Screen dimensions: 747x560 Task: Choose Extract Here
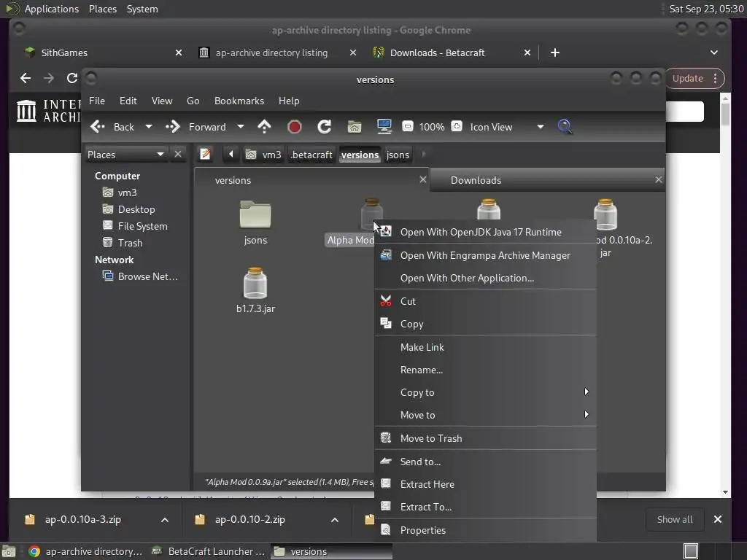[x=485, y=484]
